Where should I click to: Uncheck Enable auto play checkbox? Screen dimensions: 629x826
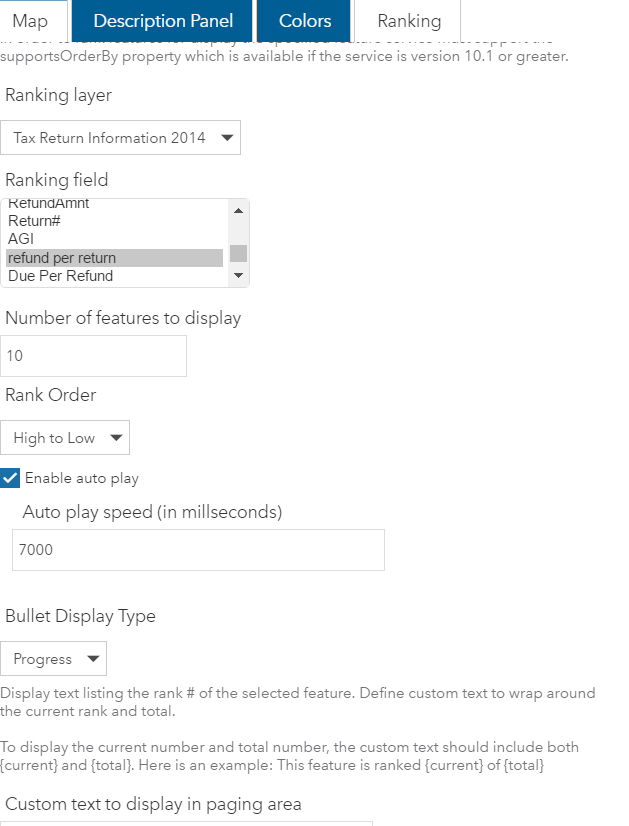coord(10,478)
